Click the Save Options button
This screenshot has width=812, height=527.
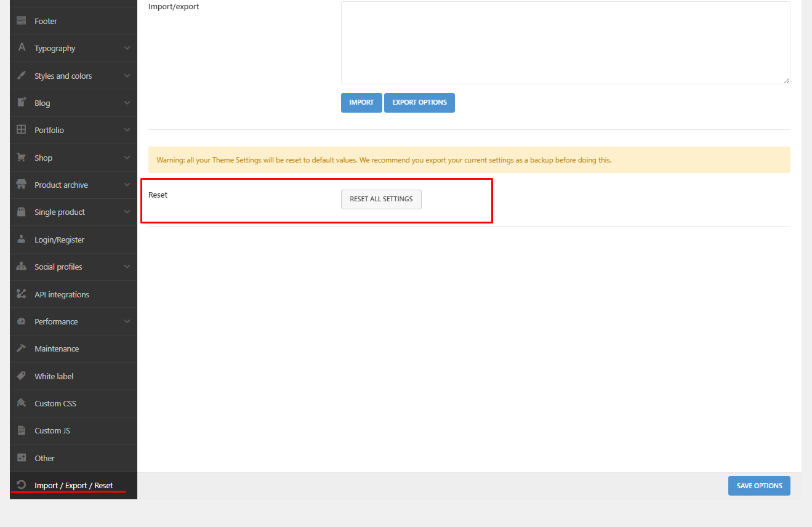759,486
